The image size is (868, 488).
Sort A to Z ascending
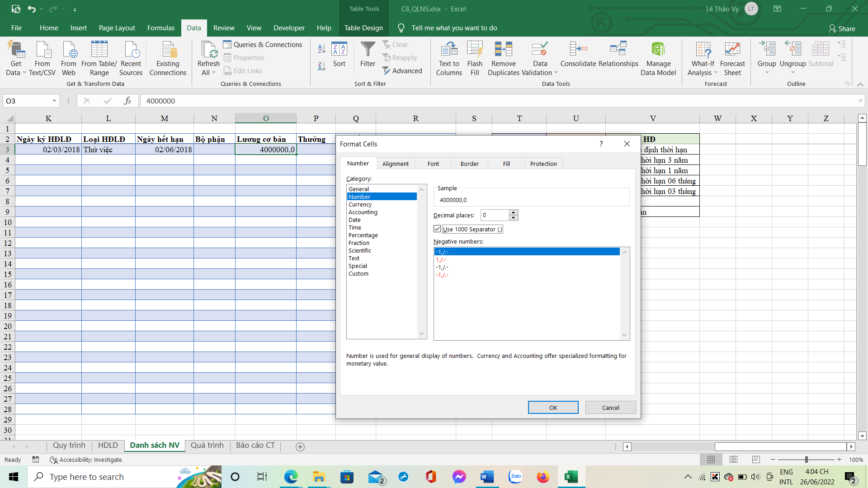coord(321,49)
